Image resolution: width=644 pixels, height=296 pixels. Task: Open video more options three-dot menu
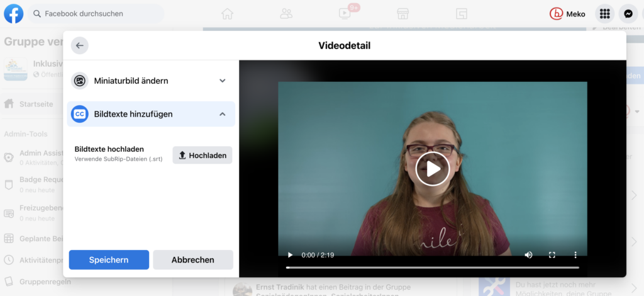point(575,255)
